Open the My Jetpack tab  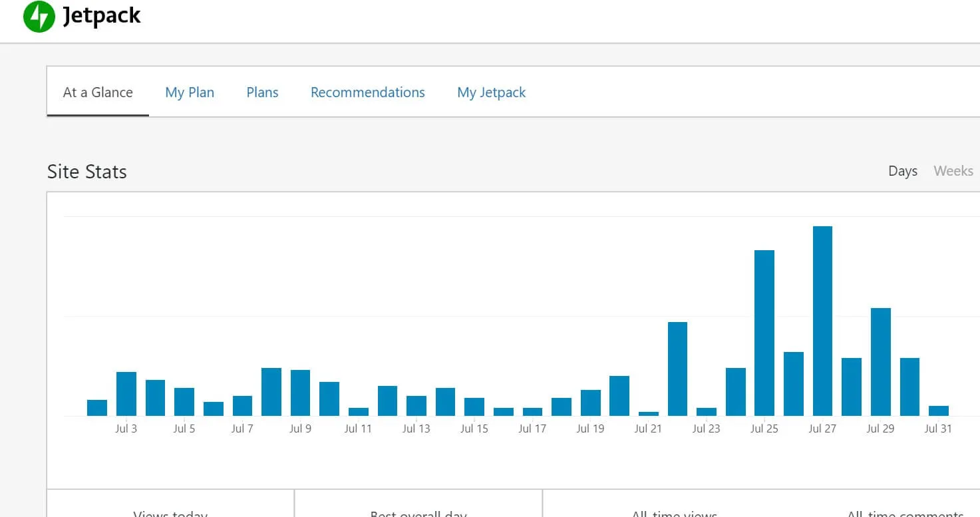click(x=491, y=92)
